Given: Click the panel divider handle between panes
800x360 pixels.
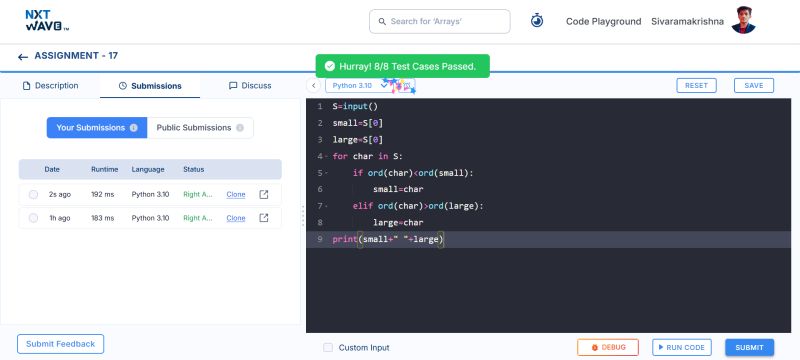Looking at the screenshot, I should tap(303, 216).
